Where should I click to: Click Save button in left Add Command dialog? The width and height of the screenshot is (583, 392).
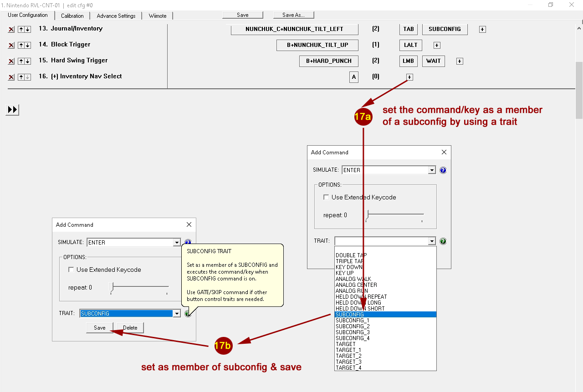[x=99, y=328]
